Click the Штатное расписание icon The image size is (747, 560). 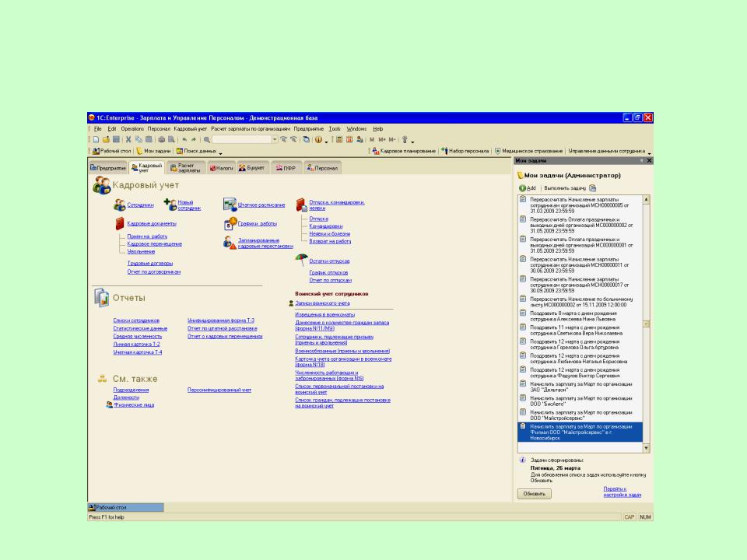[x=230, y=205]
